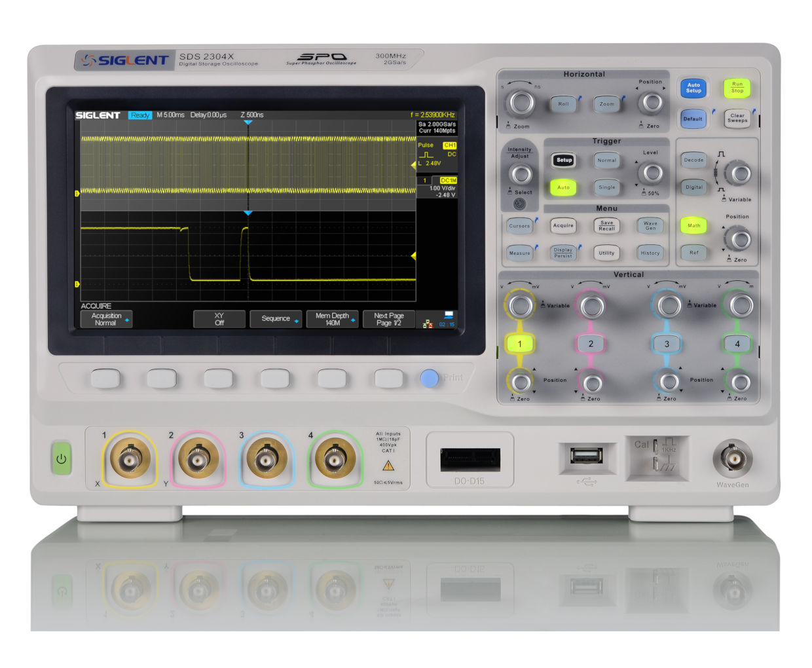This screenshot has width=812, height=668.
Task: Expand the Mem Depth 140M setting
Action: pyautogui.click(x=332, y=319)
